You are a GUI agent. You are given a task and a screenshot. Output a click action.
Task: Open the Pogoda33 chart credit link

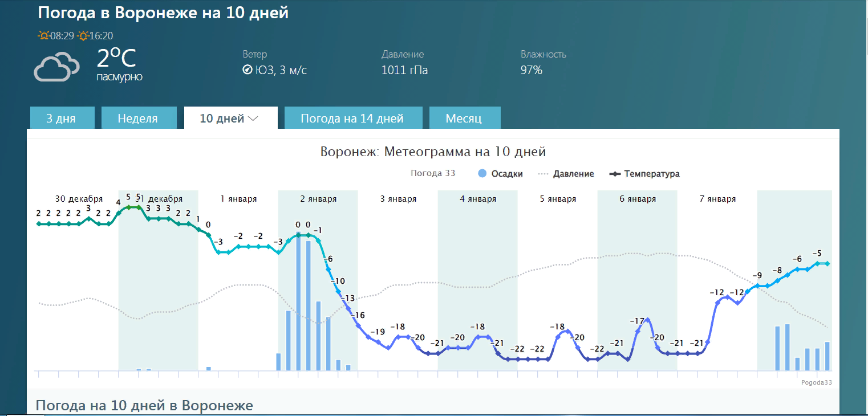click(x=816, y=382)
